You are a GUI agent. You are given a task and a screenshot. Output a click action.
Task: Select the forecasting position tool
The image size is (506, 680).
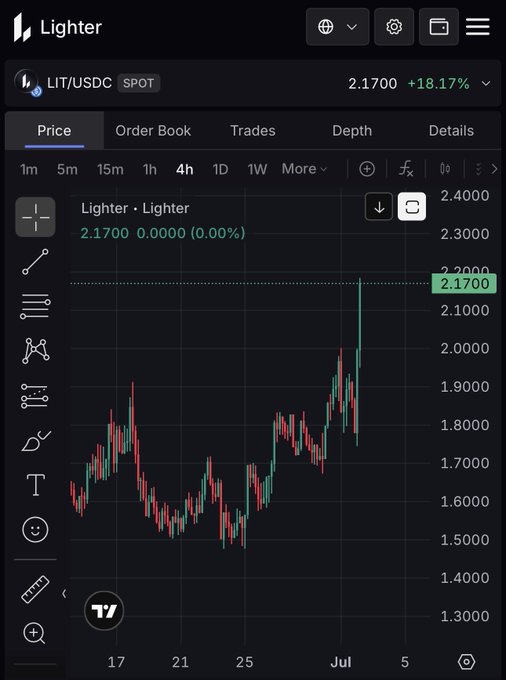(x=36, y=396)
